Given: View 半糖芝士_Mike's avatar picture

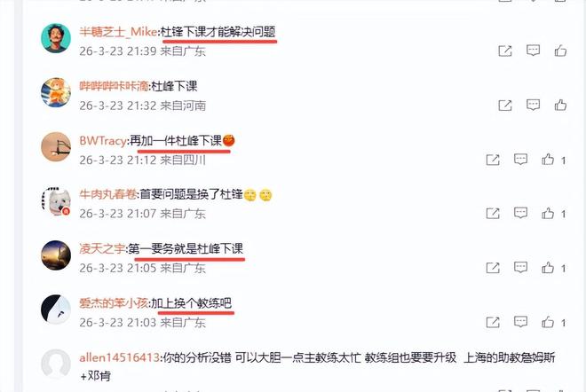Looking at the screenshot, I should tap(56, 38).
